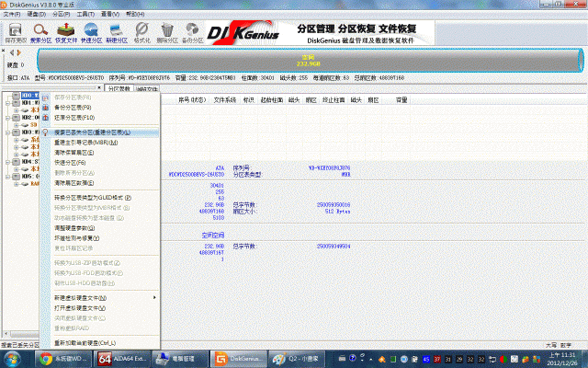Click the total bytes value 250059350016

[334, 205]
